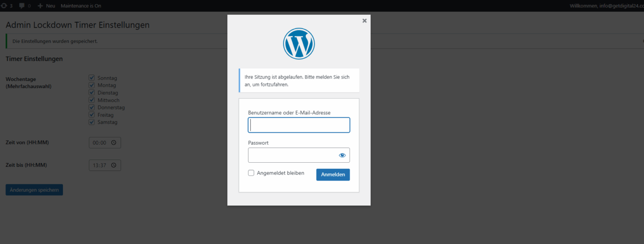This screenshot has height=244, width=644.
Task: Uncheck the Dienstag checkbox
Action: [92, 92]
